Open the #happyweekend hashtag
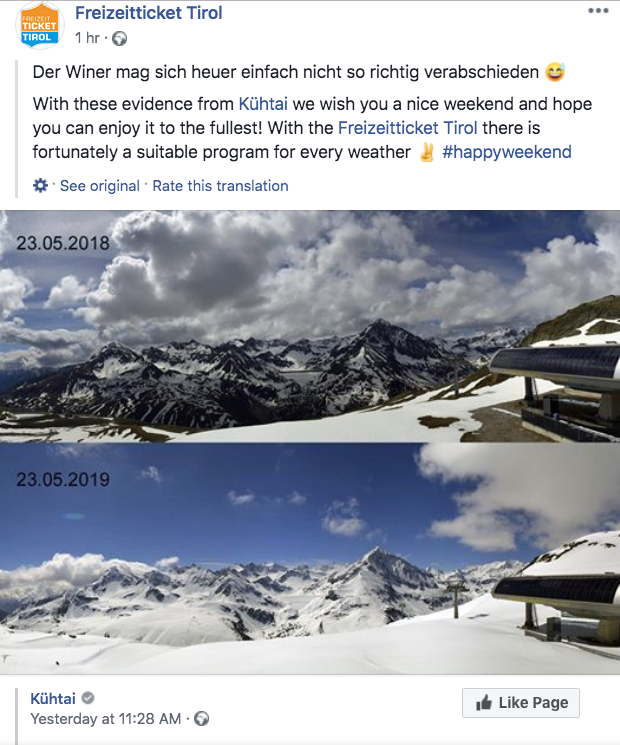Viewport: 620px width, 745px height. coord(506,152)
